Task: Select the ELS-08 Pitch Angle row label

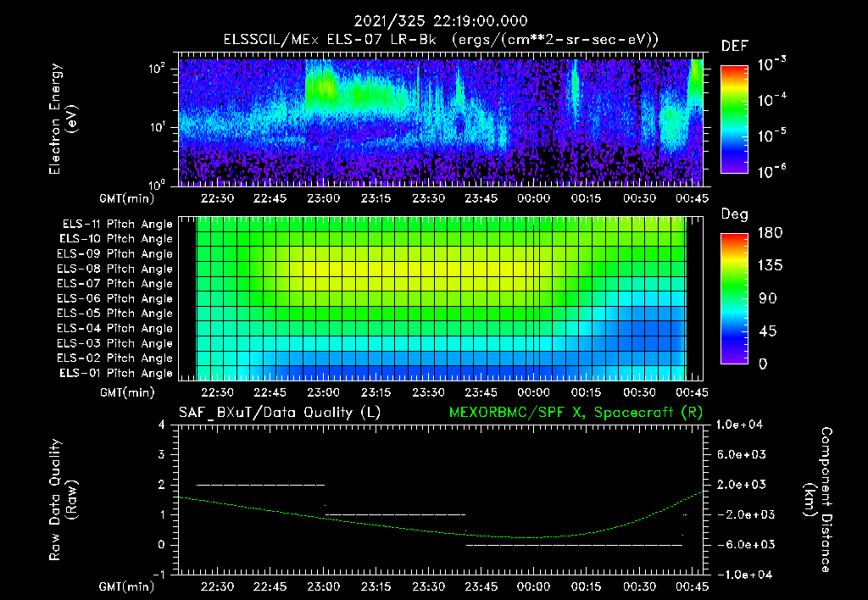Action: (115, 269)
